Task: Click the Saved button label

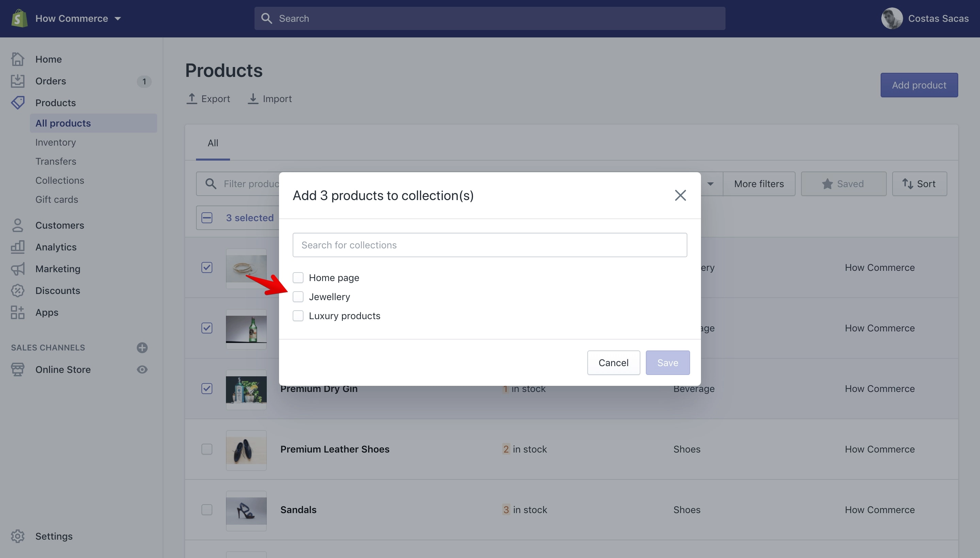Action: (x=850, y=184)
